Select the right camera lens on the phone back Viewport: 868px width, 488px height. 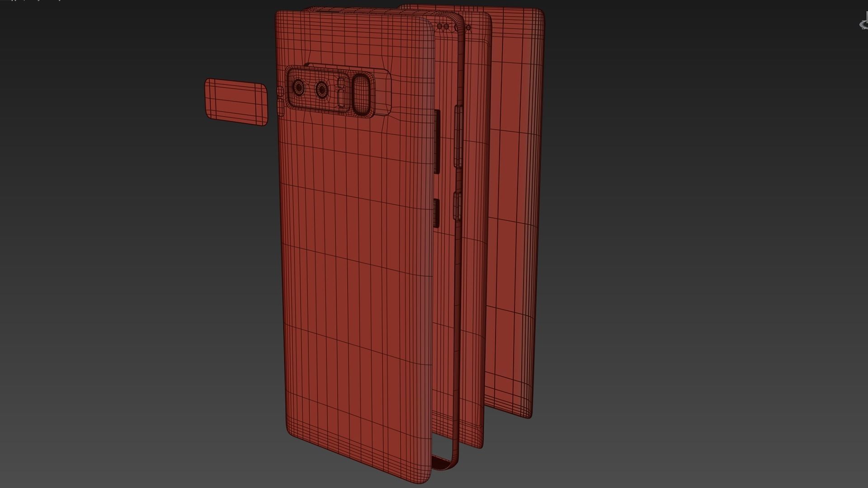(x=322, y=90)
